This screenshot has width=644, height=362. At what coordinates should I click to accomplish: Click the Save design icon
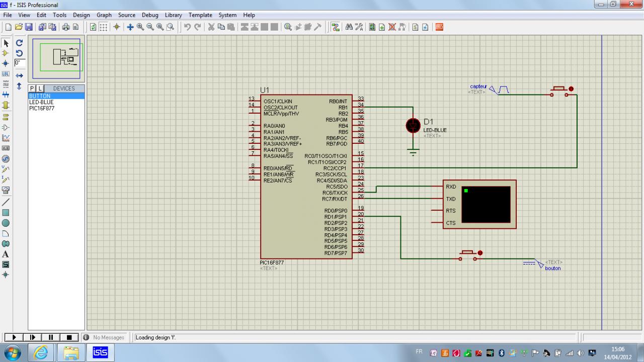click(29, 27)
